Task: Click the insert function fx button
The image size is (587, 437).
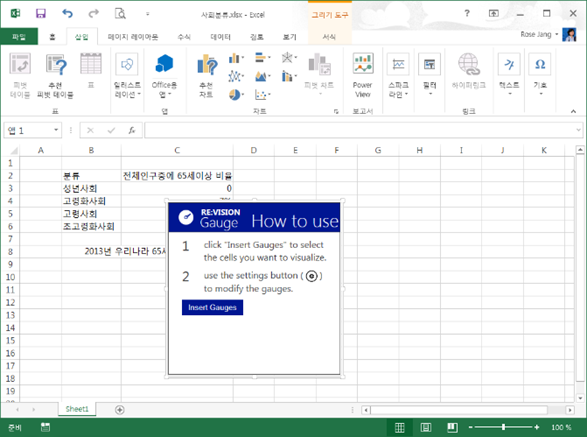Action: pos(132,130)
